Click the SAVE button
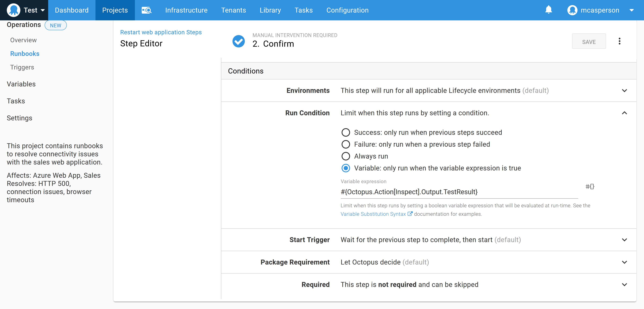The height and width of the screenshot is (309, 644). (589, 41)
